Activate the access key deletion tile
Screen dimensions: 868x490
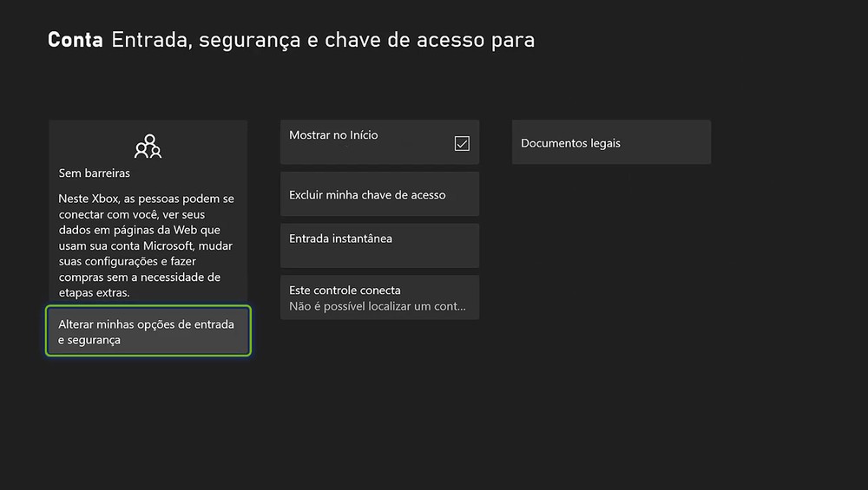[379, 194]
